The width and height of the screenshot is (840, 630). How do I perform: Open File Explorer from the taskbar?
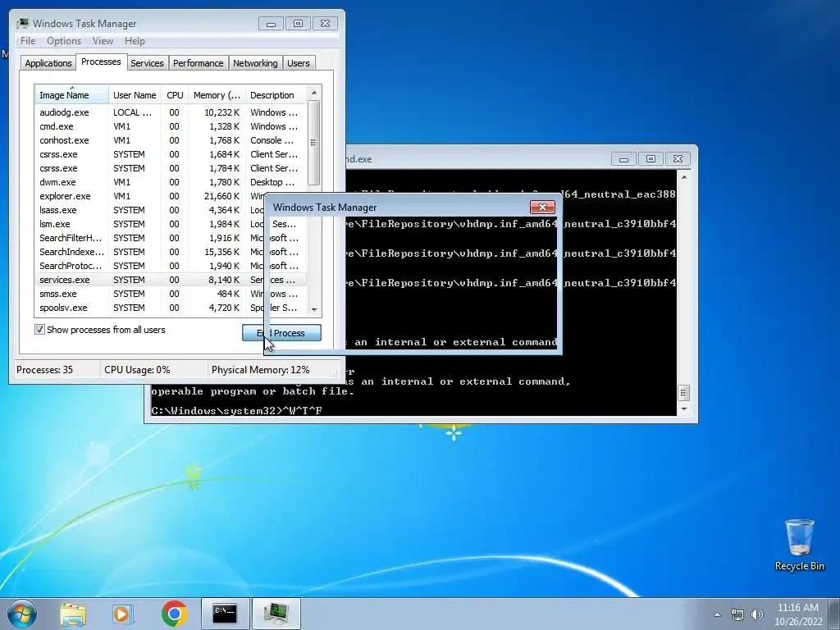click(73, 614)
